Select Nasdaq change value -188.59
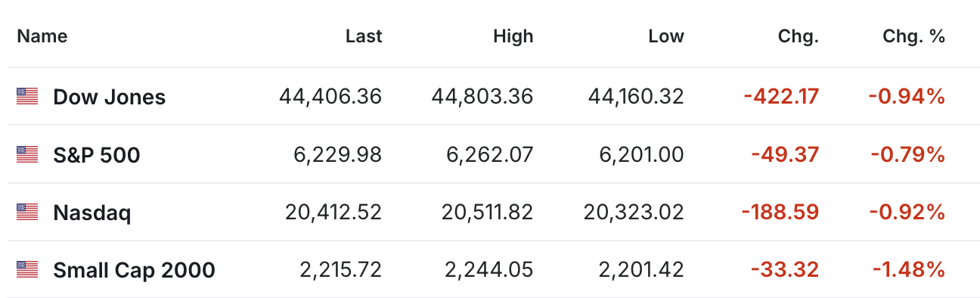This screenshot has width=980, height=298. 780,213
